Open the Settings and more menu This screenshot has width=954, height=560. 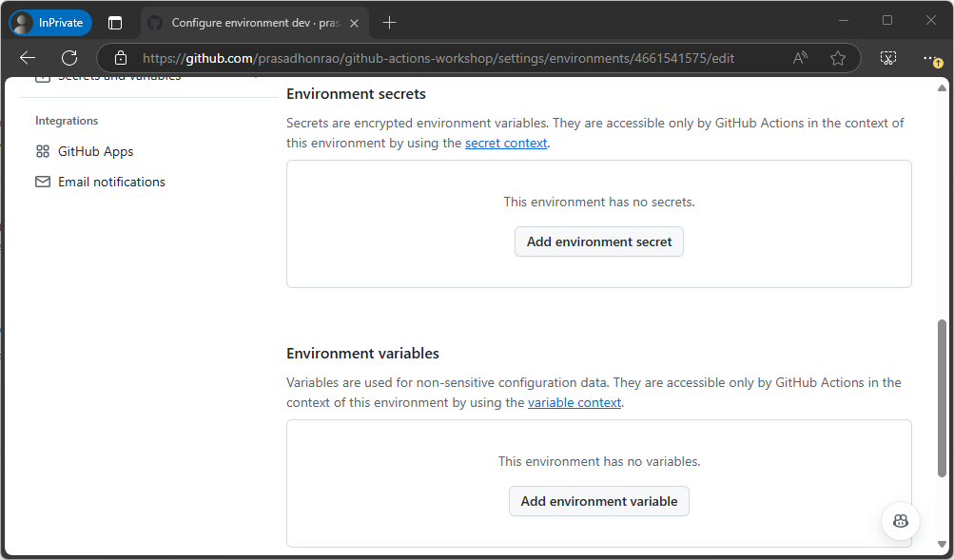coord(930,58)
